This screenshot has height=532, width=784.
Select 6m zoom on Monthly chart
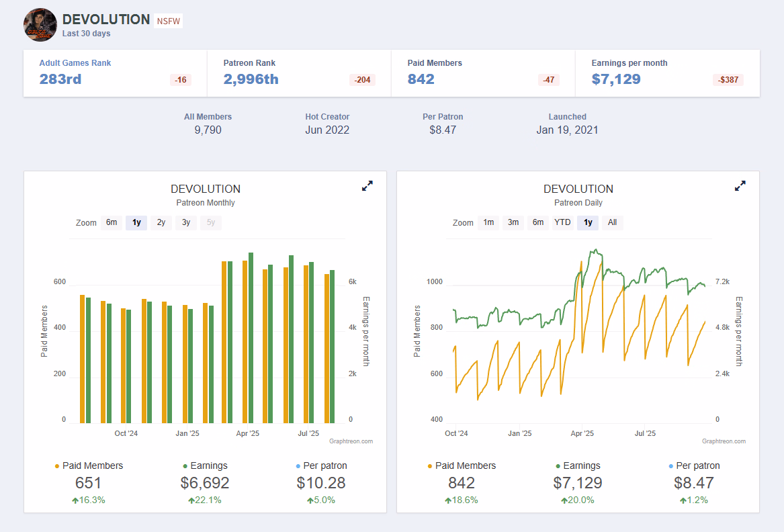point(112,222)
